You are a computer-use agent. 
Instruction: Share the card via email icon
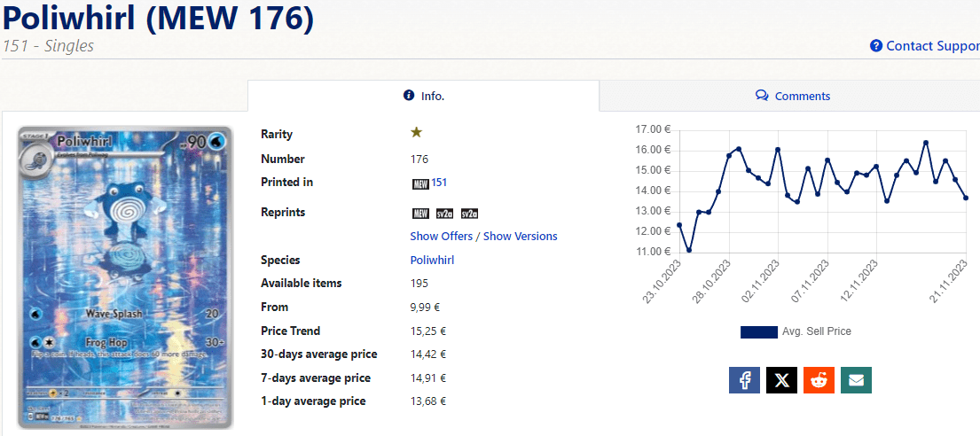pyautogui.click(x=856, y=380)
